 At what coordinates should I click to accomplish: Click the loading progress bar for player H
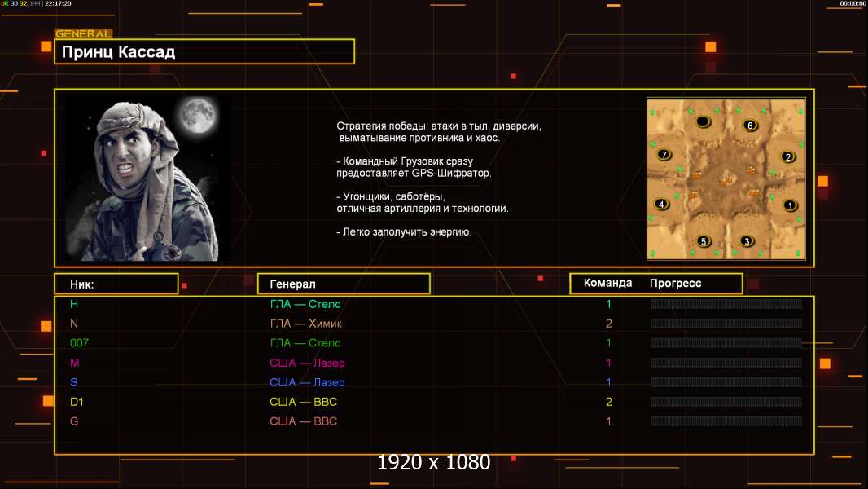(726, 303)
